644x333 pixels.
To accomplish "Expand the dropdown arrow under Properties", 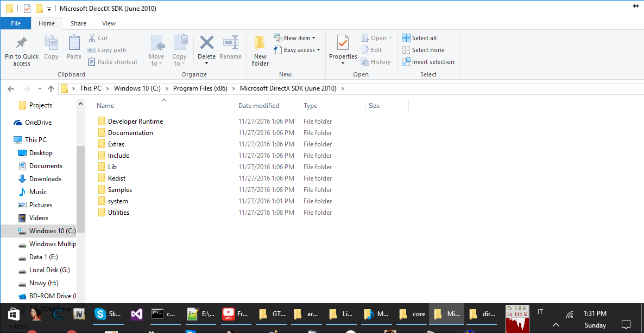I will click(343, 63).
